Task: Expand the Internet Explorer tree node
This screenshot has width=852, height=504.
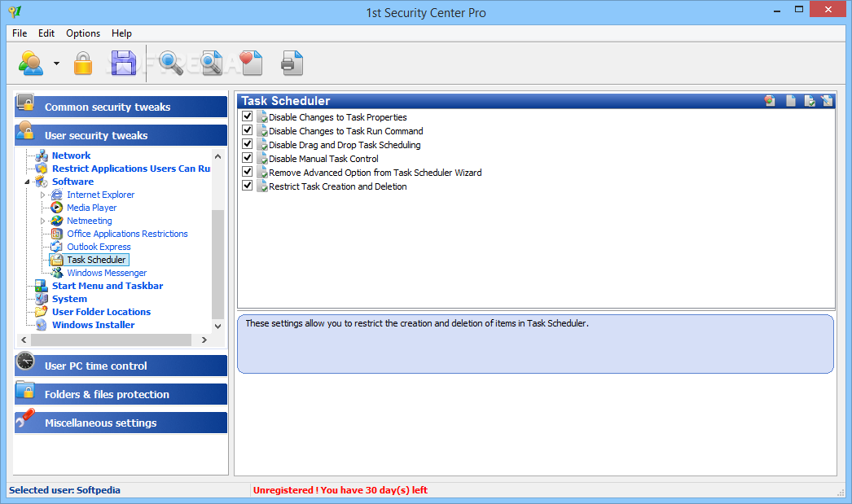Action: (x=42, y=195)
